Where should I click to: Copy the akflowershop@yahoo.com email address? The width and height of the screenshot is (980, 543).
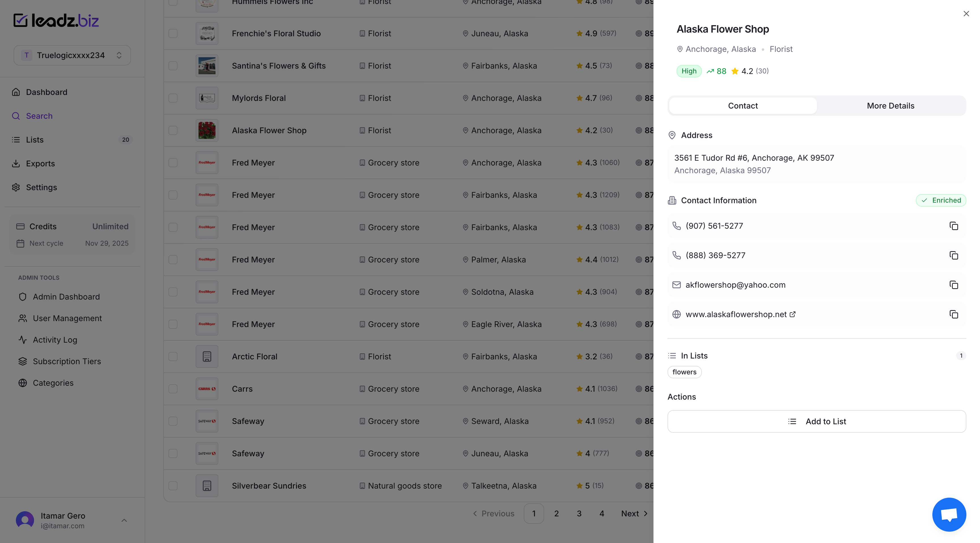[953, 285]
